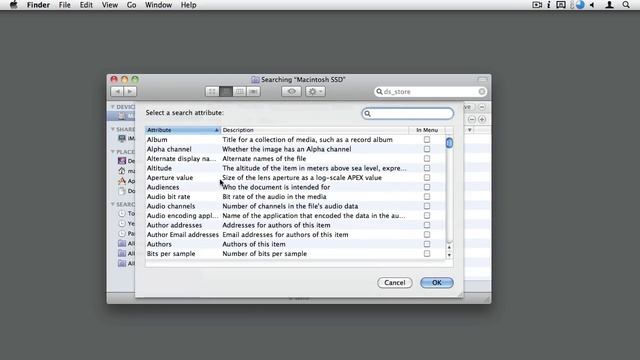Click the screen recording camera menu bar icon
Image resolution: width=640 pixels, height=360 pixels.
pyautogui.click(x=537, y=5)
